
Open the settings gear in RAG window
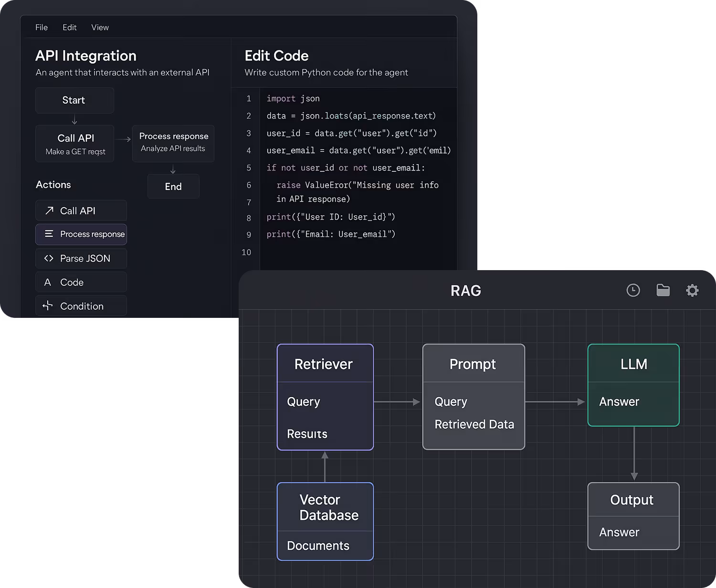[692, 290]
